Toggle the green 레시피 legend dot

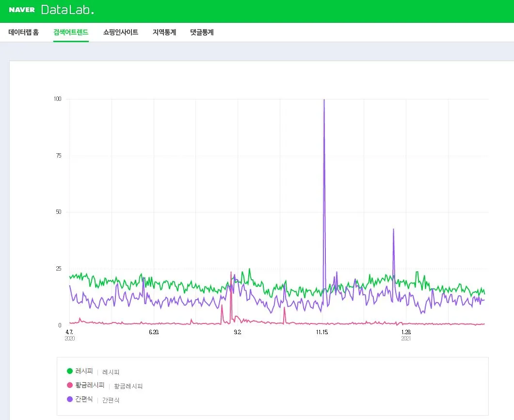[70, 371]
